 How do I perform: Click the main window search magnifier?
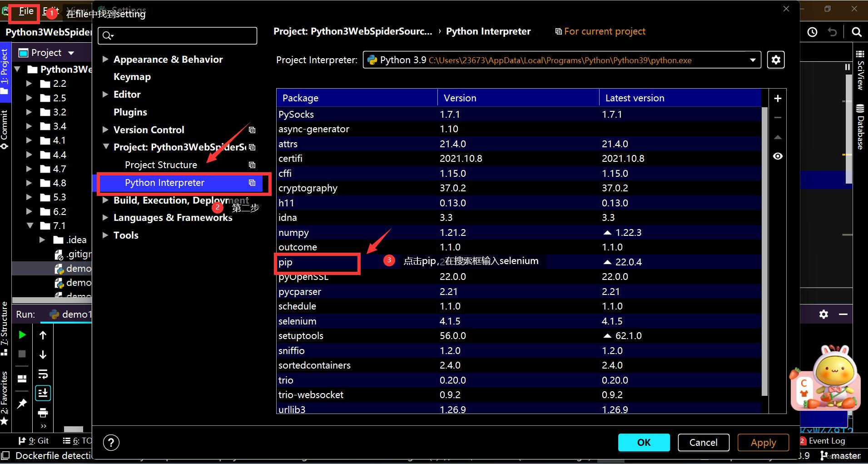[856, 32]
